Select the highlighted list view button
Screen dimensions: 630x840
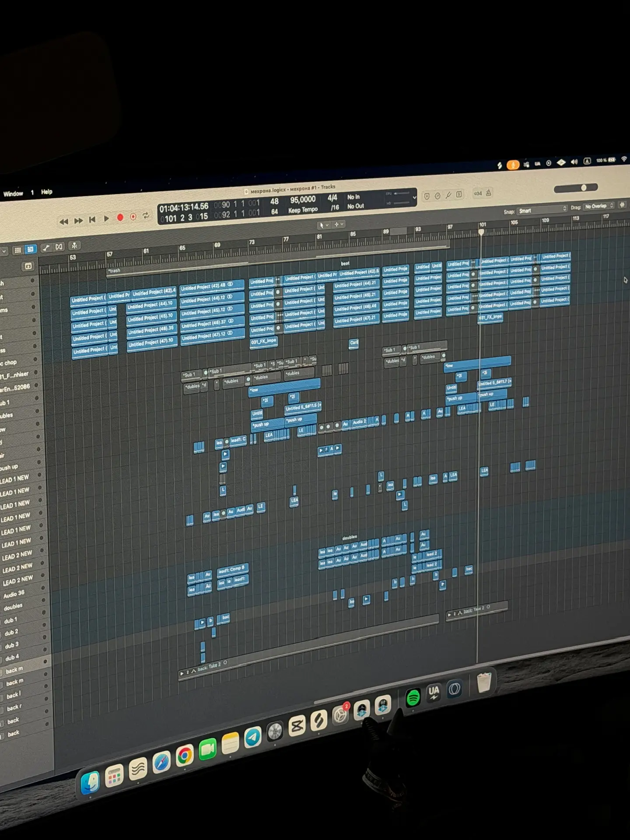(x=30, y=249)
